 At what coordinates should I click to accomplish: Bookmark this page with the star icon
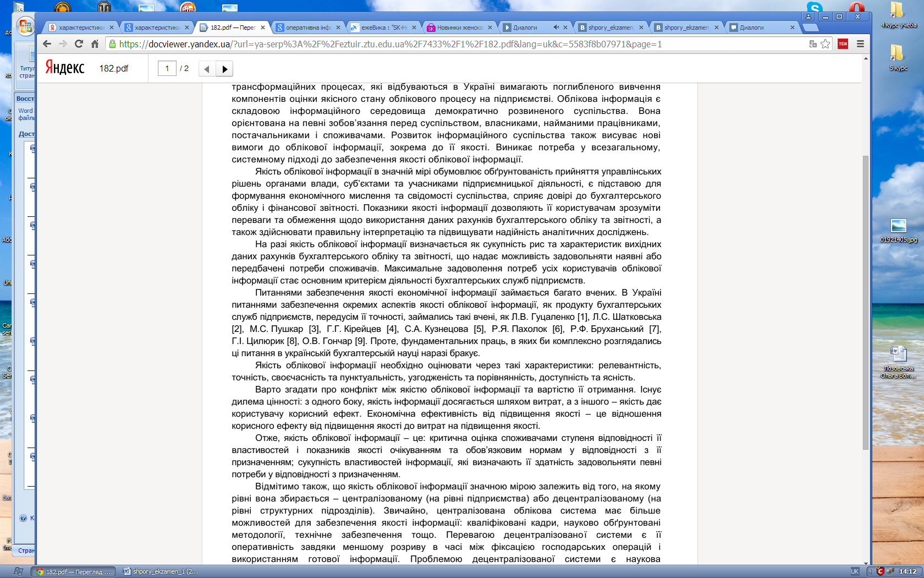pos(826,44)
